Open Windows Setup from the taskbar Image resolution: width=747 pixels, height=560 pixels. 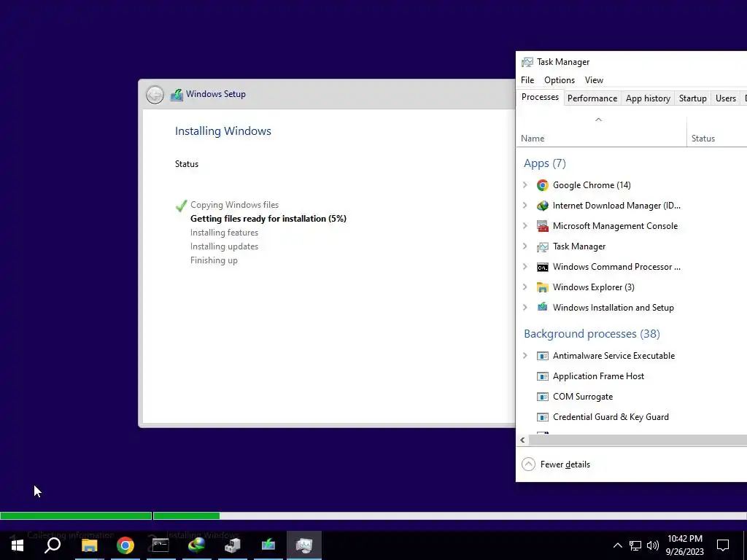click(x=268, y=545)
